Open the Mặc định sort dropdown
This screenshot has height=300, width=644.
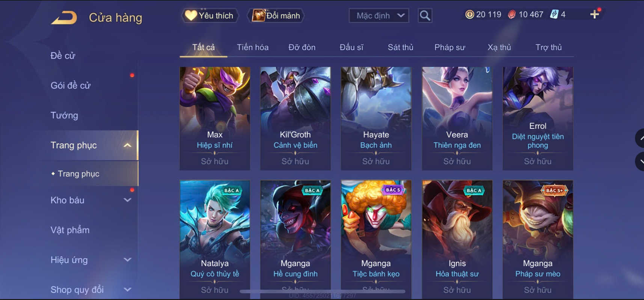tap(379, 16)
